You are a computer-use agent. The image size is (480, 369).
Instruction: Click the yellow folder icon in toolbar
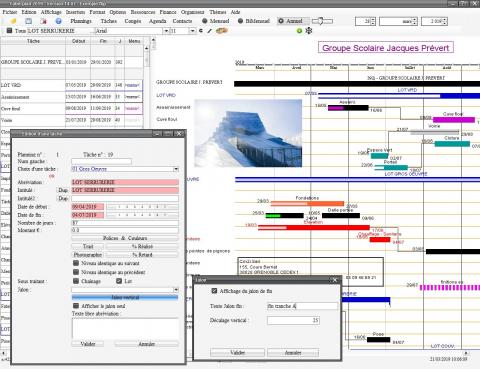click(13, 21)
